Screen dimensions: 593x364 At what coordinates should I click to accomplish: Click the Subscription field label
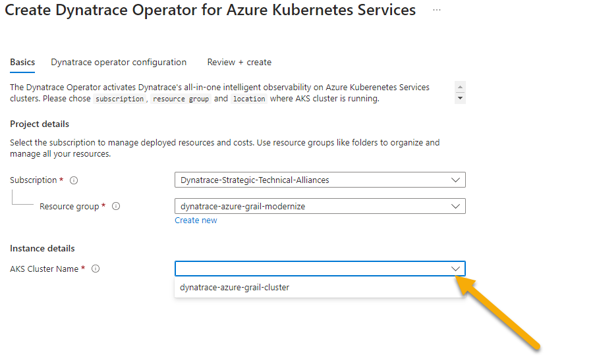click(34, 180)
